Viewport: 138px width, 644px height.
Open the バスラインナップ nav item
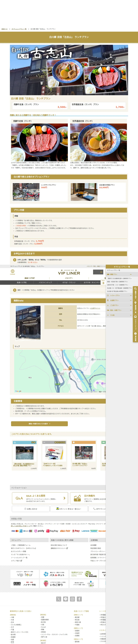[x=45, y=283]
